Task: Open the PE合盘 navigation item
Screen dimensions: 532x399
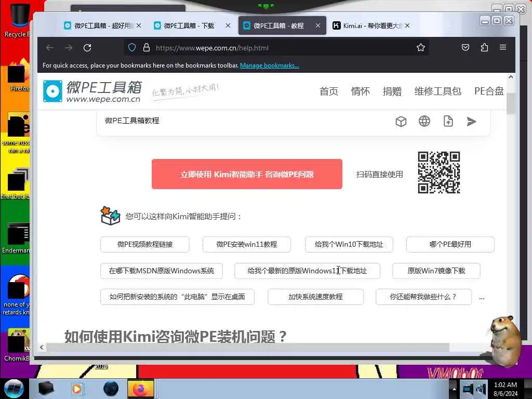Action: 489,91
